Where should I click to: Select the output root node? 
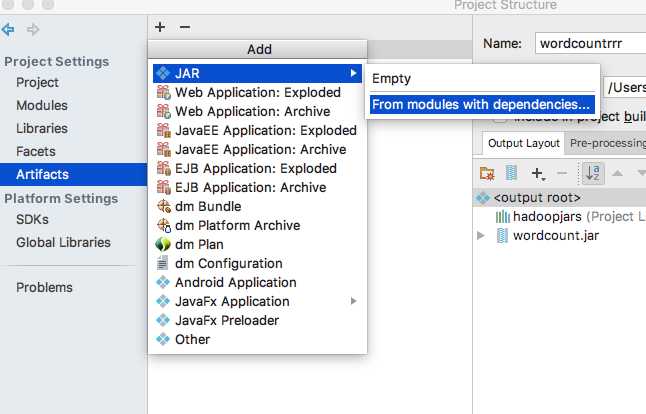pyautogui.click(x=536, y=197)
